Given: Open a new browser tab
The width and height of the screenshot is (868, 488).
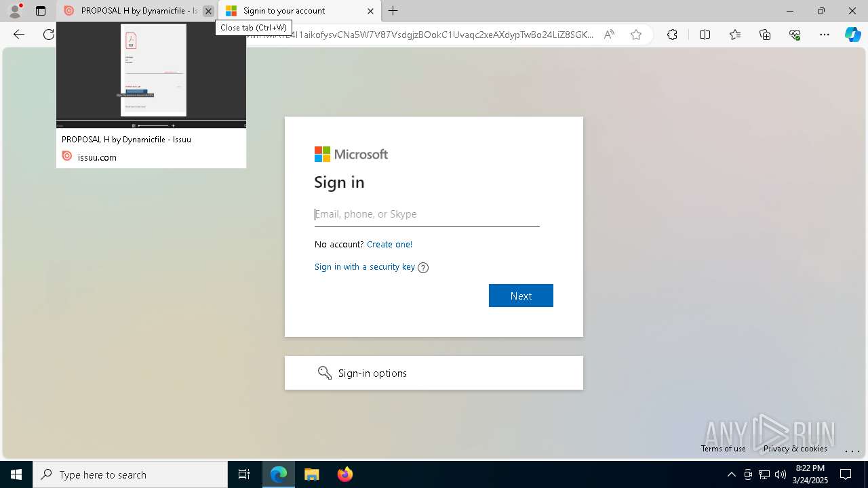Looking at the screenshot, I should point(393,11).
